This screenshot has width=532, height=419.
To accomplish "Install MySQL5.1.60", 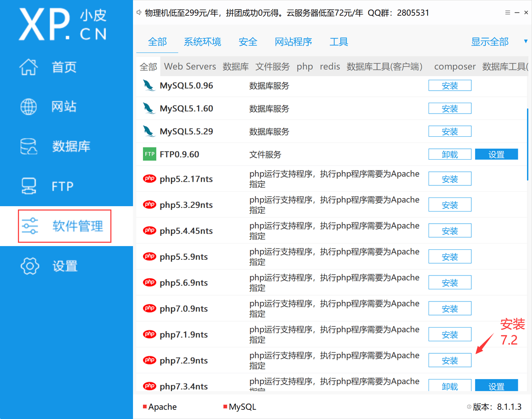I will [x=450, y=108].
